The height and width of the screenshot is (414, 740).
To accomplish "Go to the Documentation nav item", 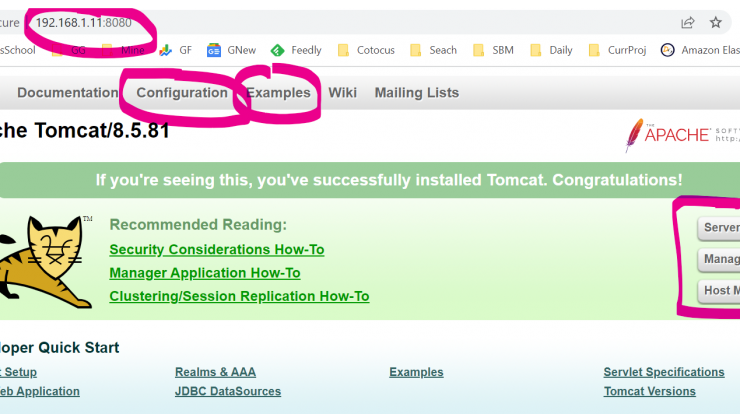I will click(68, 93).
